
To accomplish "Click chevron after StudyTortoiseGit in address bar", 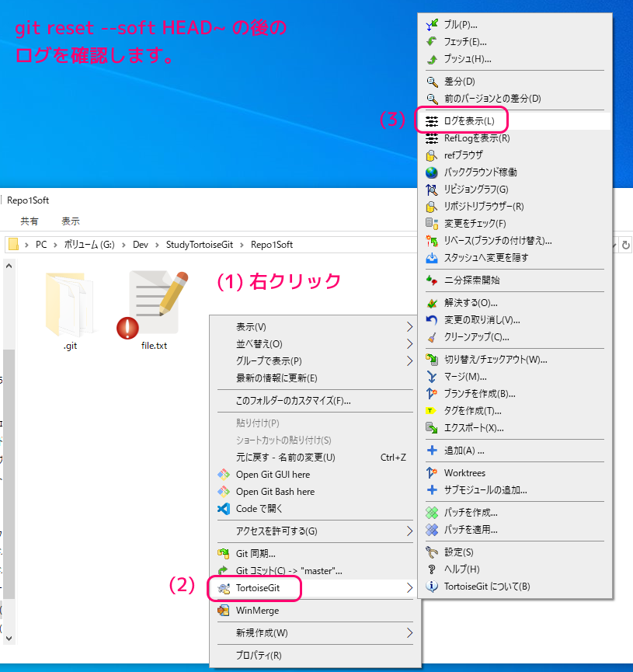I will (242, 245).
